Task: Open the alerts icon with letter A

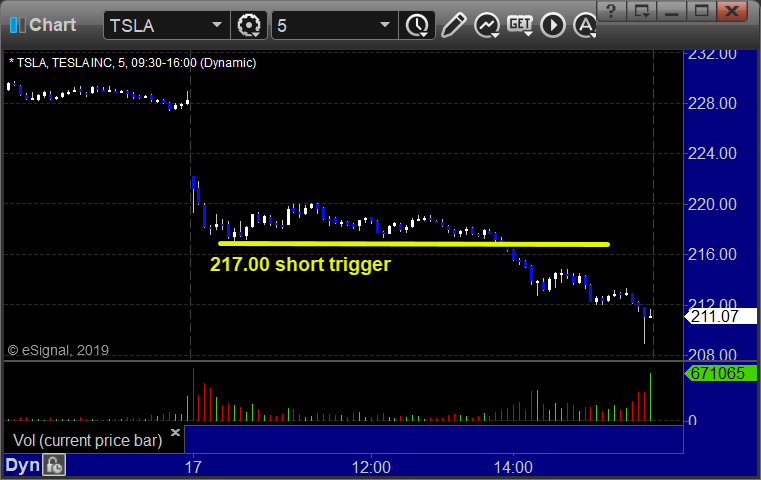Action: (585, 25)
